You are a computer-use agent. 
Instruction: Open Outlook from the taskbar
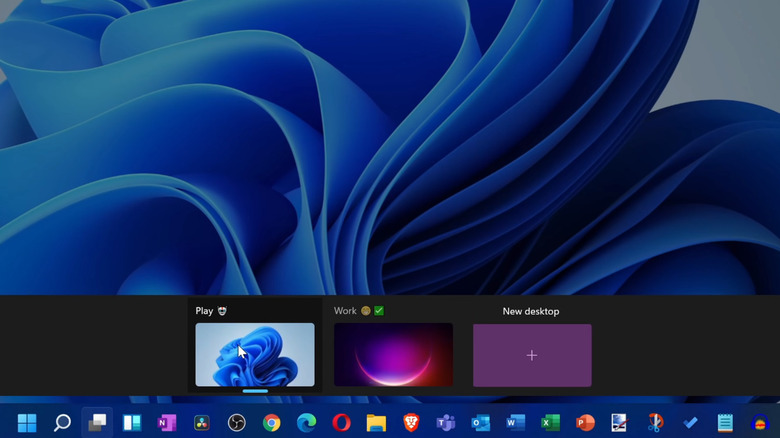pyautogui.click(x=481, y=423)
